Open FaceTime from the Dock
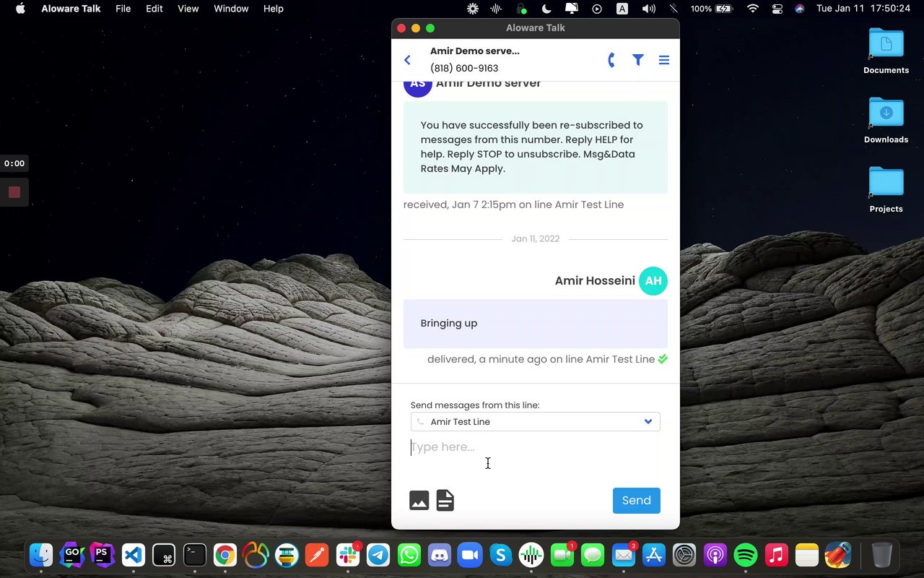The height and width of the screenshot is (578, 924). point(562,555)
